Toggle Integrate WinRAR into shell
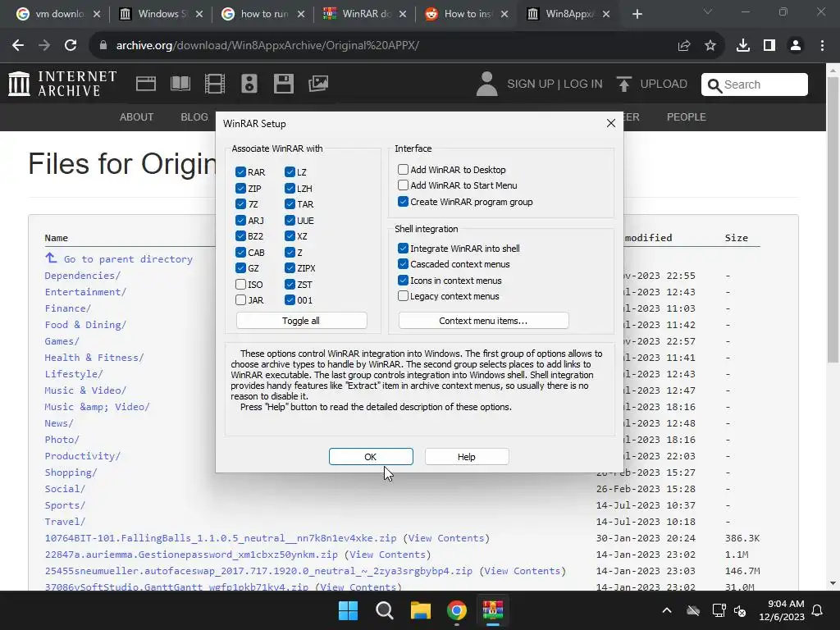The height and width of the screenshot is (630, 840). coord(403,248)
